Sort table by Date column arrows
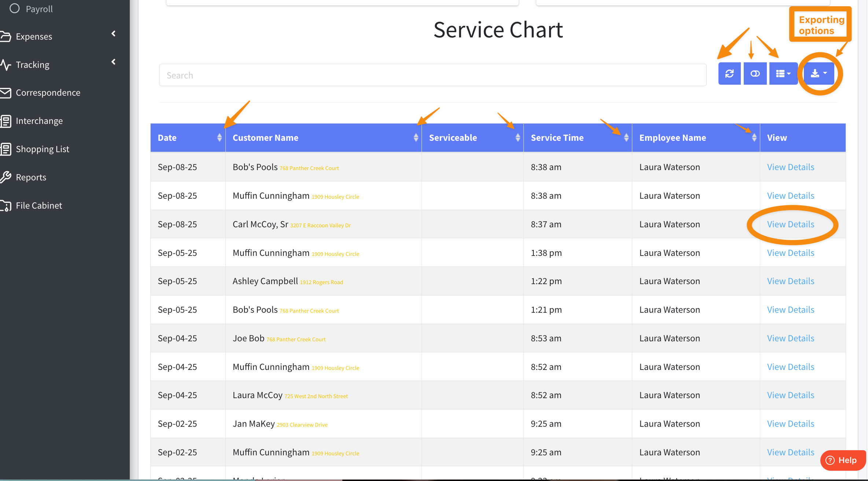Viewport: 868px width, 481px height. [x=219, y=137]
